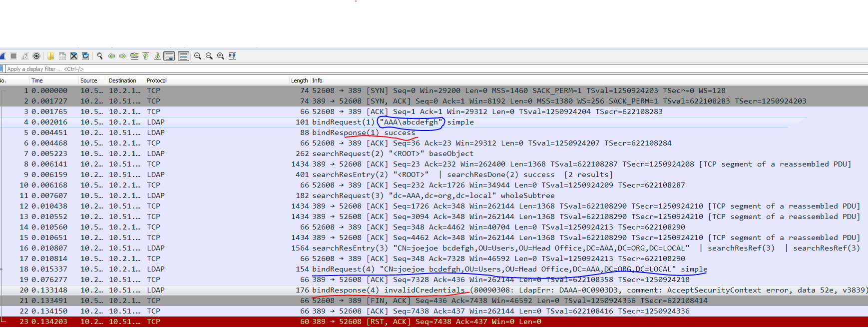Image resolution: width=868 pixels, height=330 pixels.
Task: Select packet 12 with Seq=1726 Ack=348
Action: pos(434,206)
